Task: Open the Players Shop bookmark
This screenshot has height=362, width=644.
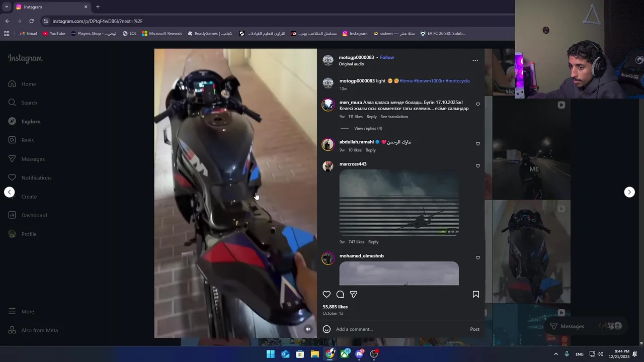Action: click(94, 34)
